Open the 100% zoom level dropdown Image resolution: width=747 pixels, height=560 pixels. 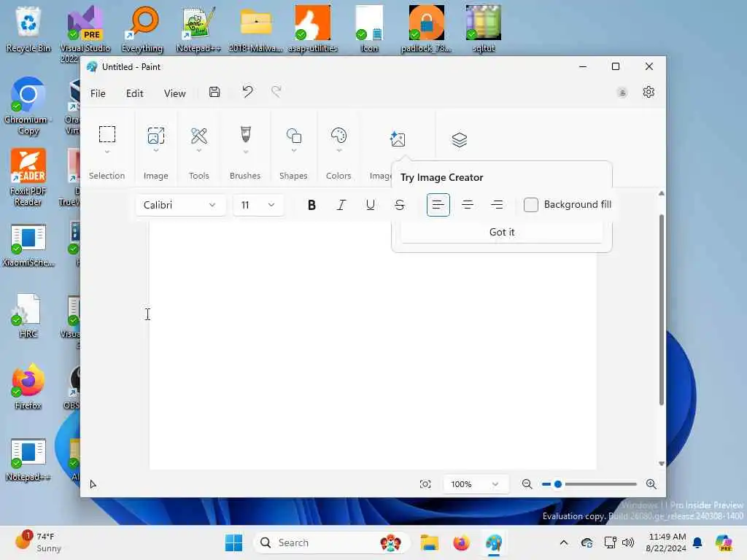coord(475,484)
